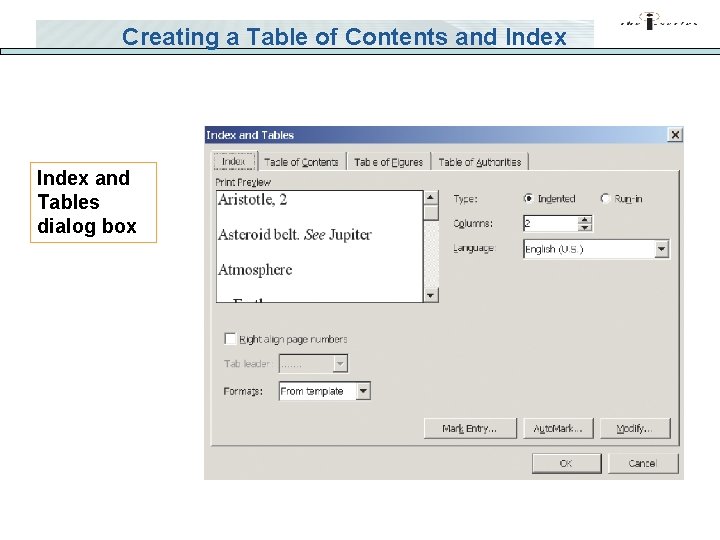
Task: Click the Mark Entry... button
Action: (470, 428)
